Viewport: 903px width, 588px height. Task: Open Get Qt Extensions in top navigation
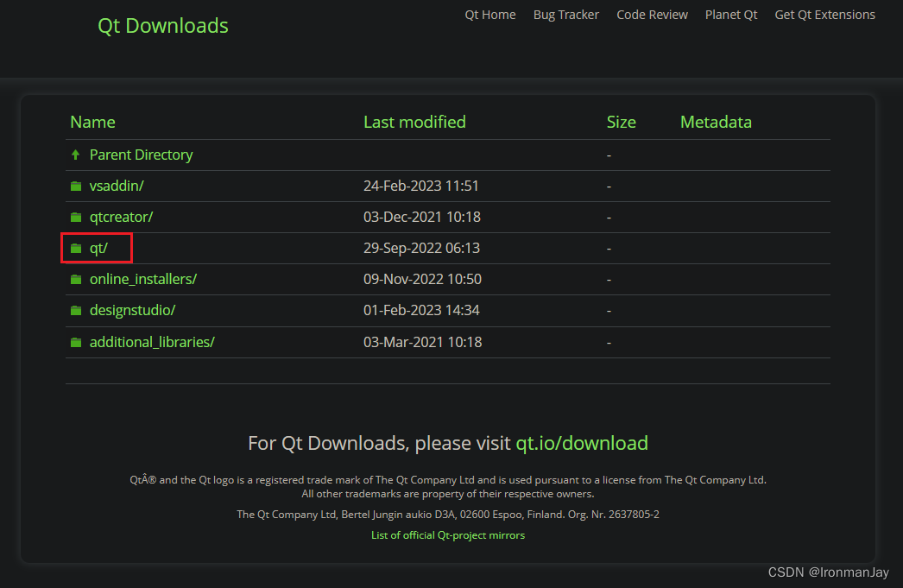tap(824, 15)
